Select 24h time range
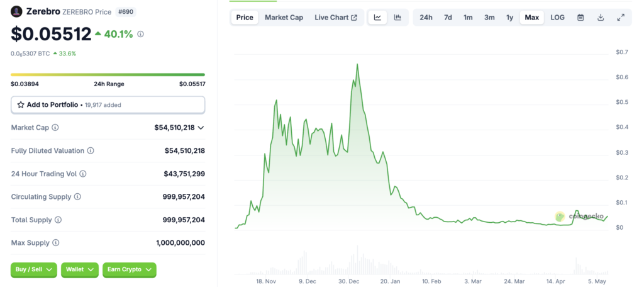The image size is (644, 287). click(426, 17)
